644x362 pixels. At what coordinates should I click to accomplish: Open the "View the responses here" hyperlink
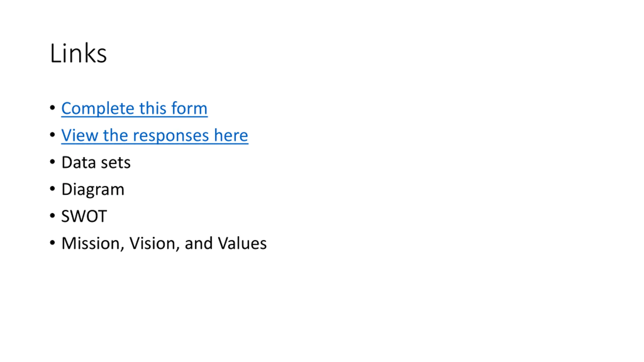click(x=155, y=135)
